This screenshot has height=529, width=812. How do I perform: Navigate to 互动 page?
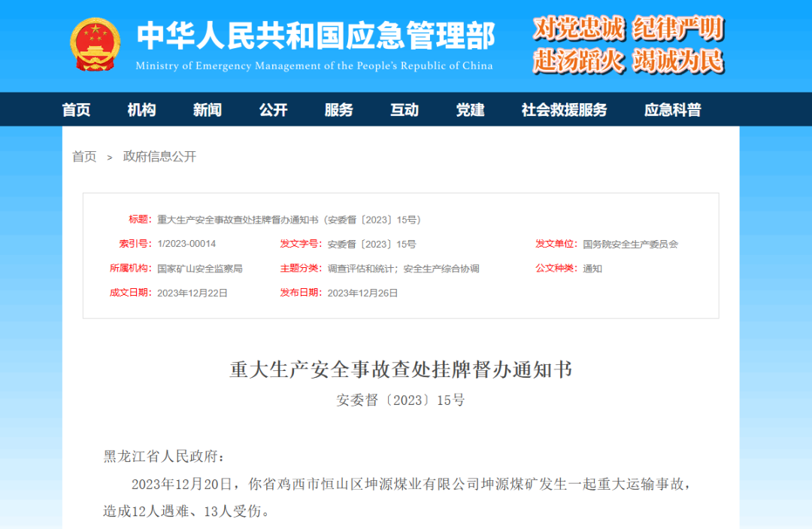click(x=404, y=110)
